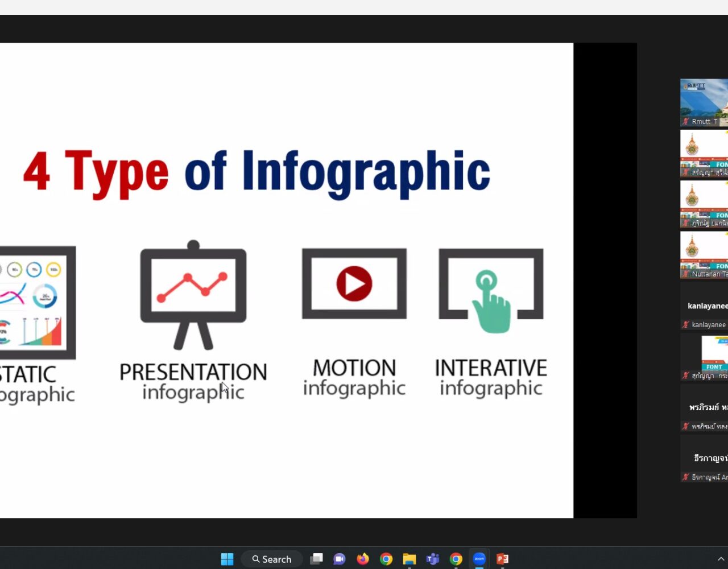The image size is (728, 569).
Task: Show hidden system tray icons
Action: click(x=721, y=559)
